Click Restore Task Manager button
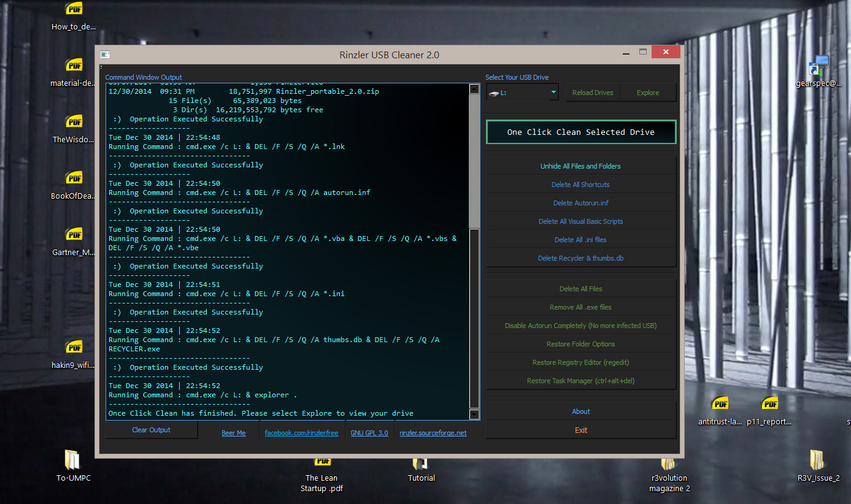Viewport: 851px width, 504px height. 580,381
